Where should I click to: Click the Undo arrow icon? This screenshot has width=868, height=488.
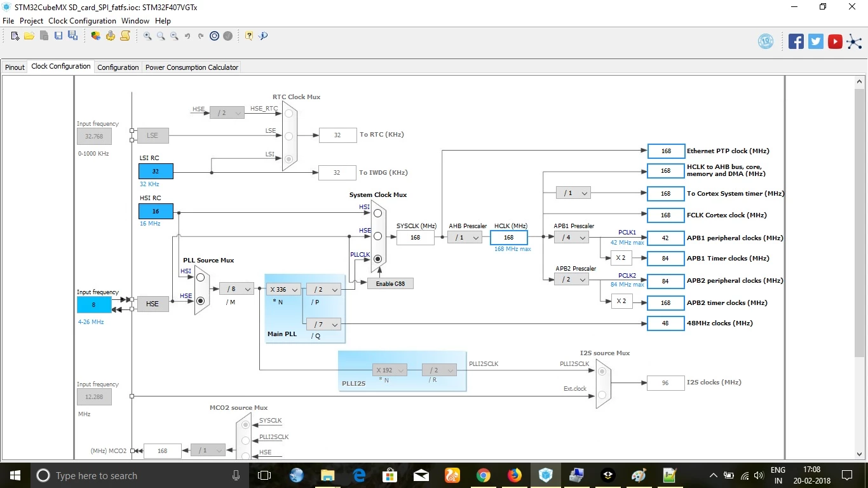(x=187, y=36)
